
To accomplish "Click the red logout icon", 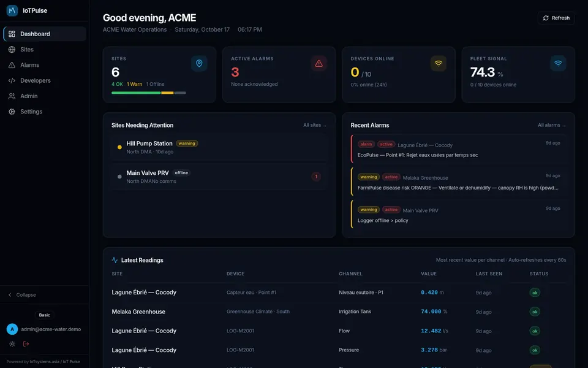I will click(26, 343).
